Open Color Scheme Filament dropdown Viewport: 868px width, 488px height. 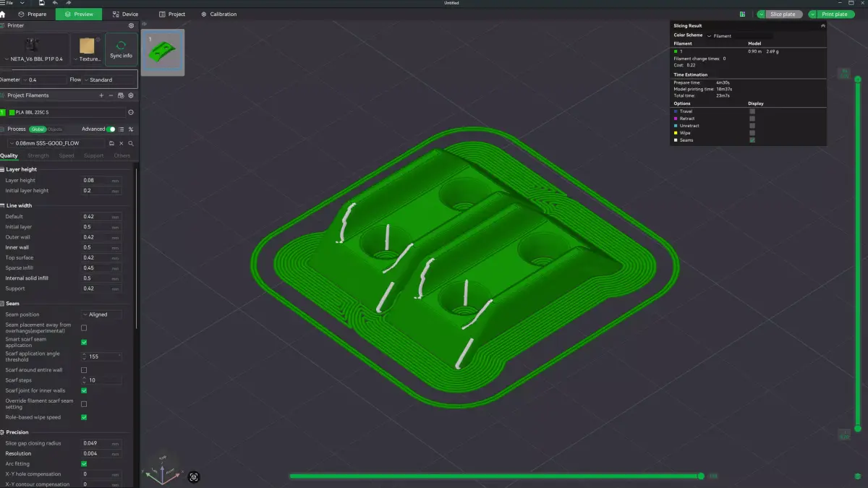click(739, 35)
